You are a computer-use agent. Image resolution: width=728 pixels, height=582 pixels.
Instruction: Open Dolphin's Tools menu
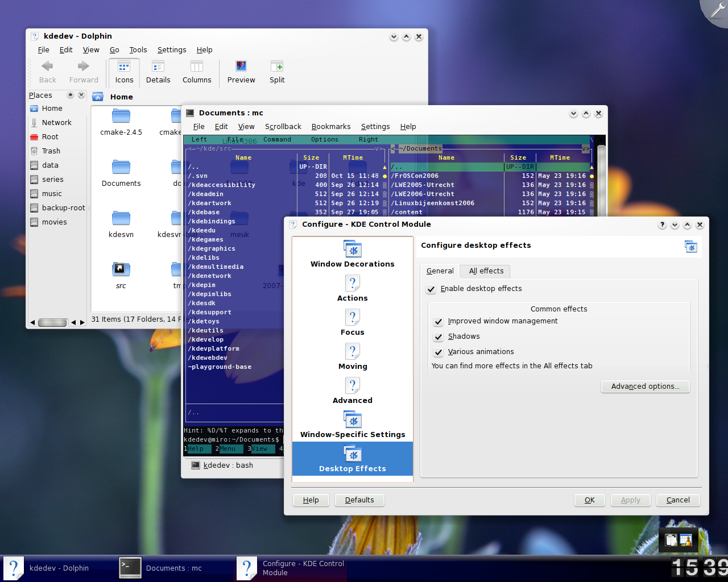[x=138, y=50]
